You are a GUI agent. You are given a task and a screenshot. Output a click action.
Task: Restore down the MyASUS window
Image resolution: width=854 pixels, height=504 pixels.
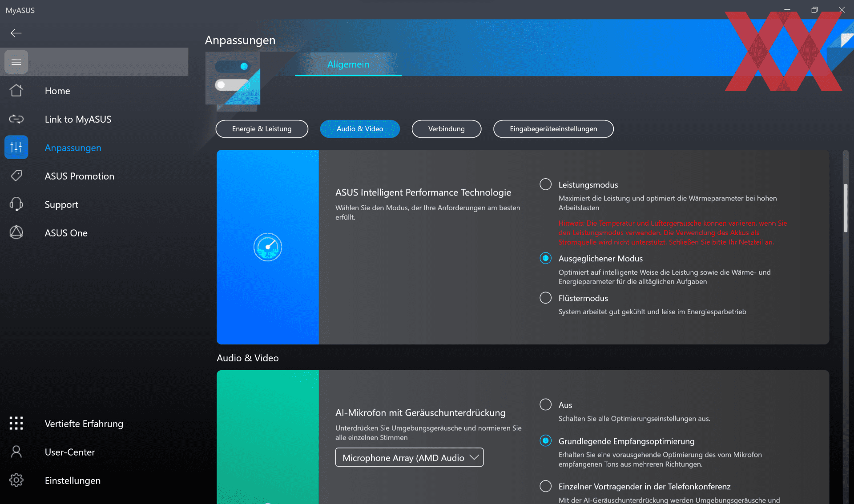[814, 10]
